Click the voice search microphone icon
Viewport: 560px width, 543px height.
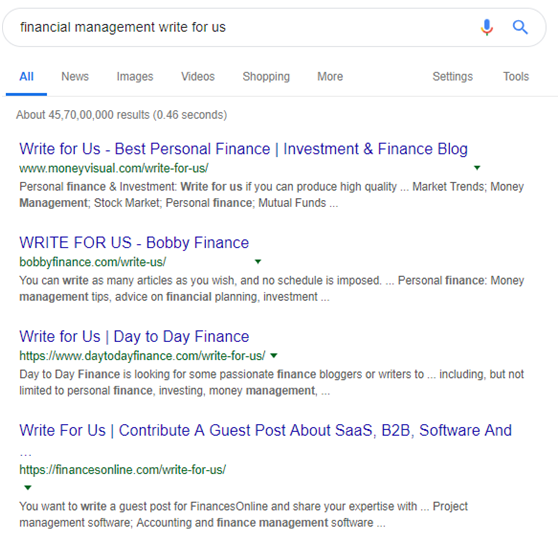click(487, 27)
